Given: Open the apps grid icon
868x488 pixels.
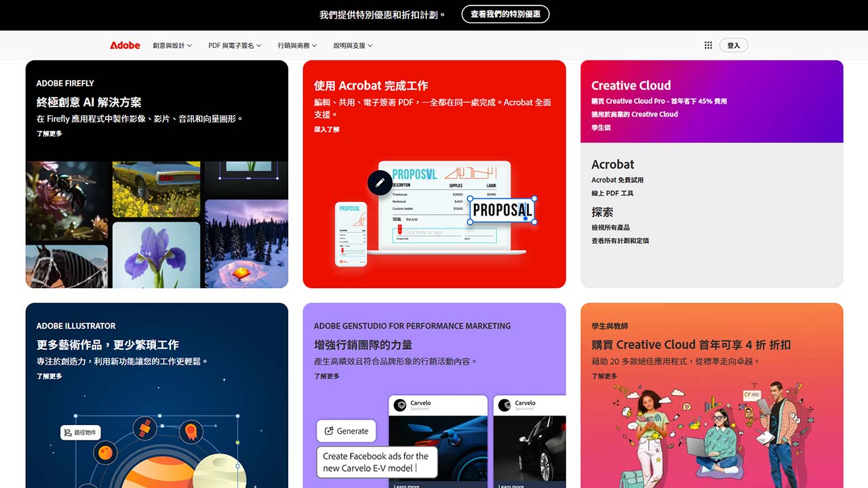Looking at the screenshot, I should pyautogui.click(x=708, y=45).
